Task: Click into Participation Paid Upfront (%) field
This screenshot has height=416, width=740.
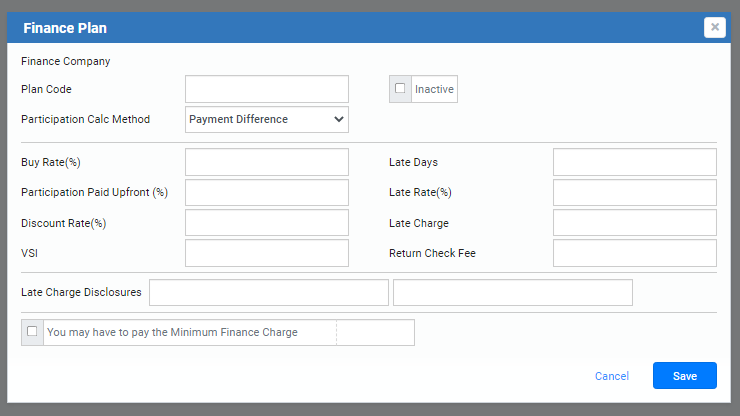Action: pos(267,192)
